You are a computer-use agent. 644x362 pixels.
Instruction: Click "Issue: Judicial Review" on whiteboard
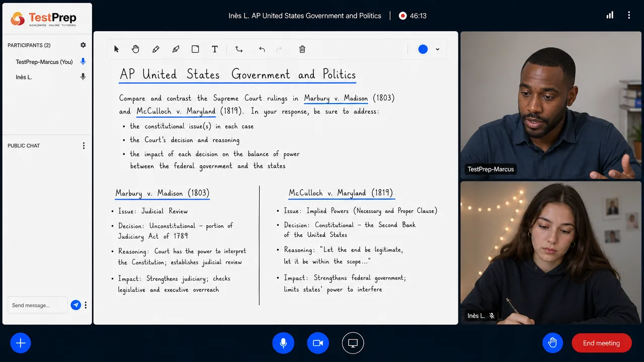pos(153,211)
